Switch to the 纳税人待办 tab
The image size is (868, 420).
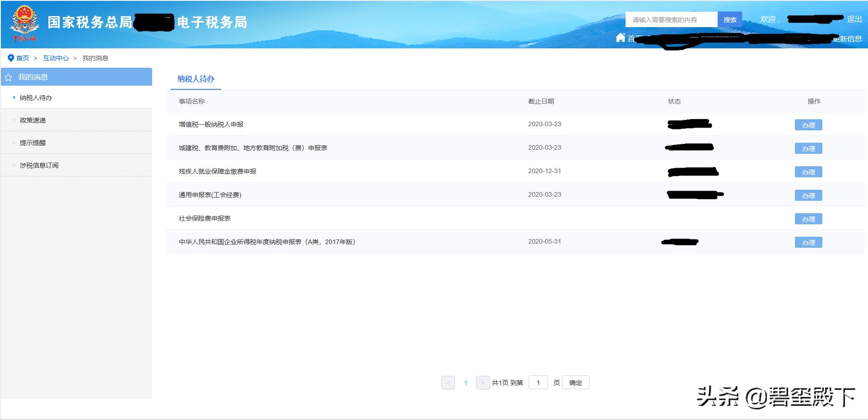(195, 79)
